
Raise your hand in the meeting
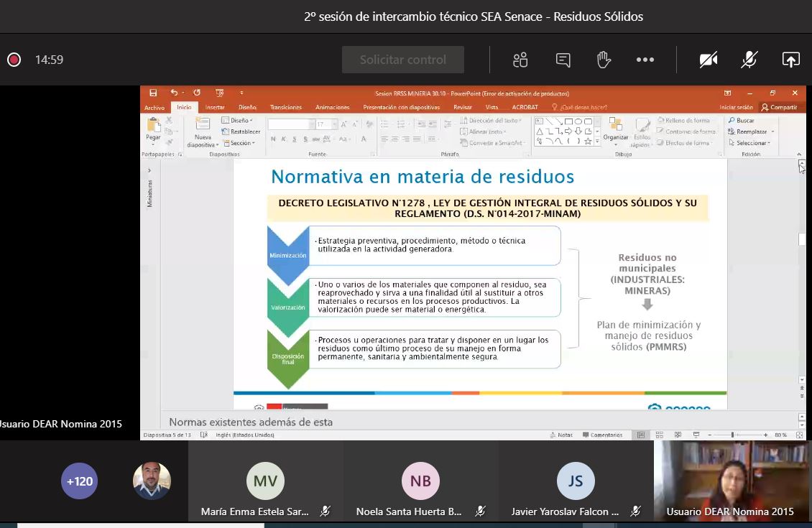click(x=604, y=60)
